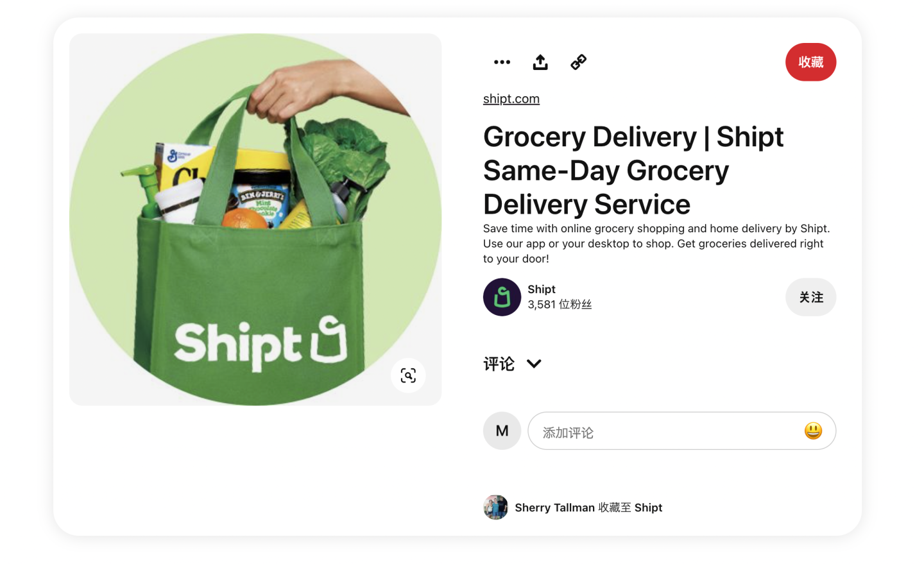Open the shipt.com link
This screenshot has height=564, width=924.
tap(511, 99)
